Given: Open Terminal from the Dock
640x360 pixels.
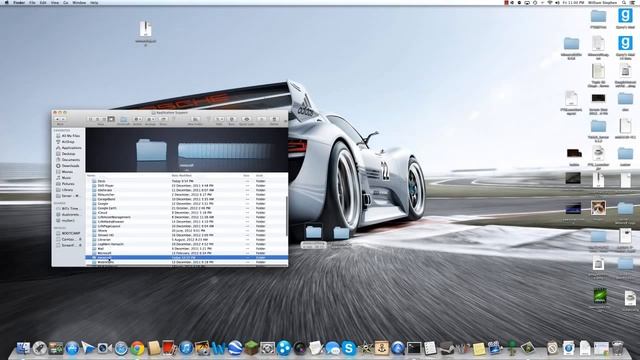Looking at the screenshot, I should click(x=413, y=348).
